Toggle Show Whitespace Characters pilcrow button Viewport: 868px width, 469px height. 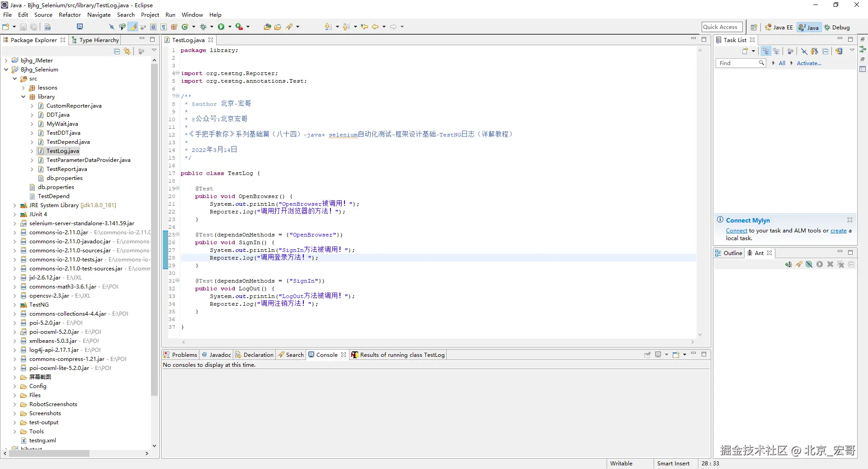coord(164,27)
